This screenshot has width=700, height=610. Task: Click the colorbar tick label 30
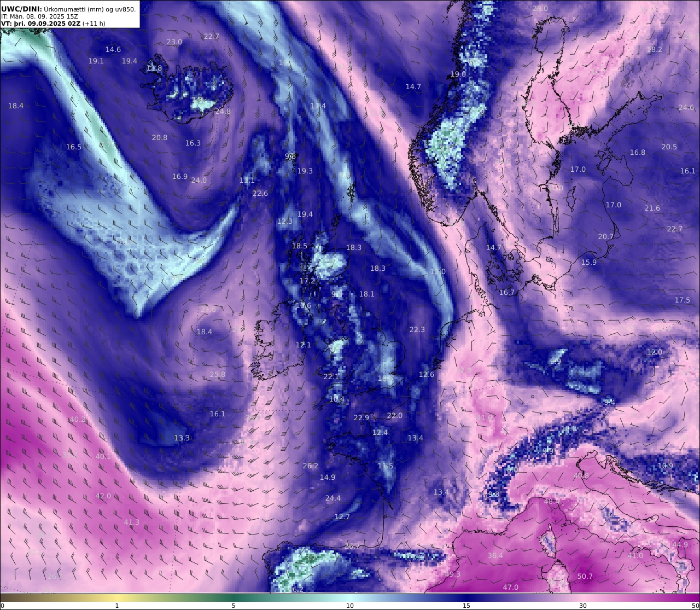pyautogui.click(x=583, y=606)
